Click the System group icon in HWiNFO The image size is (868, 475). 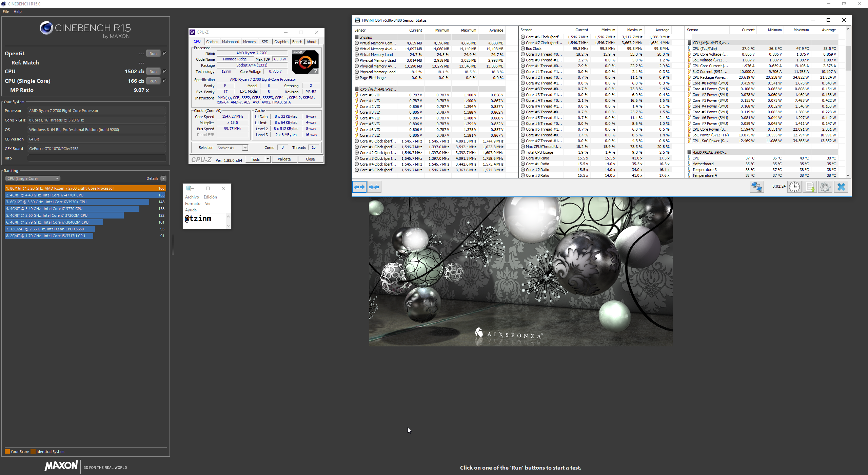tap(357, 37)
